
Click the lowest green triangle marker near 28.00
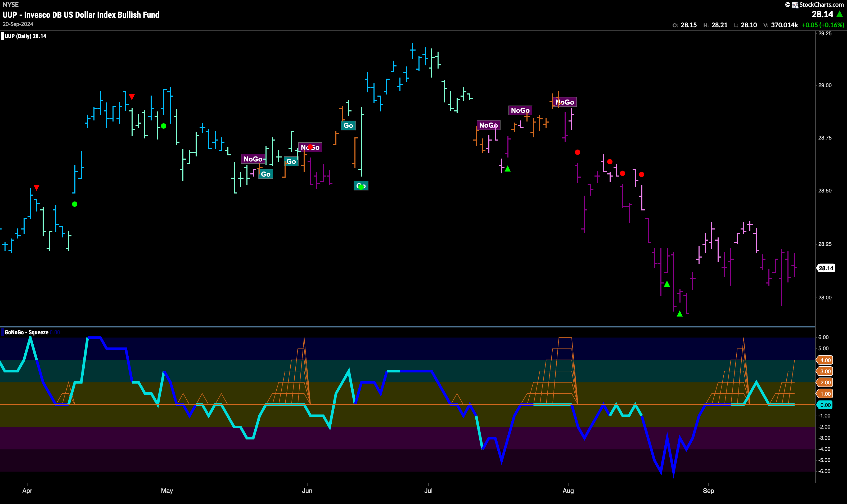pyautogui.click(x=679, y=313)
